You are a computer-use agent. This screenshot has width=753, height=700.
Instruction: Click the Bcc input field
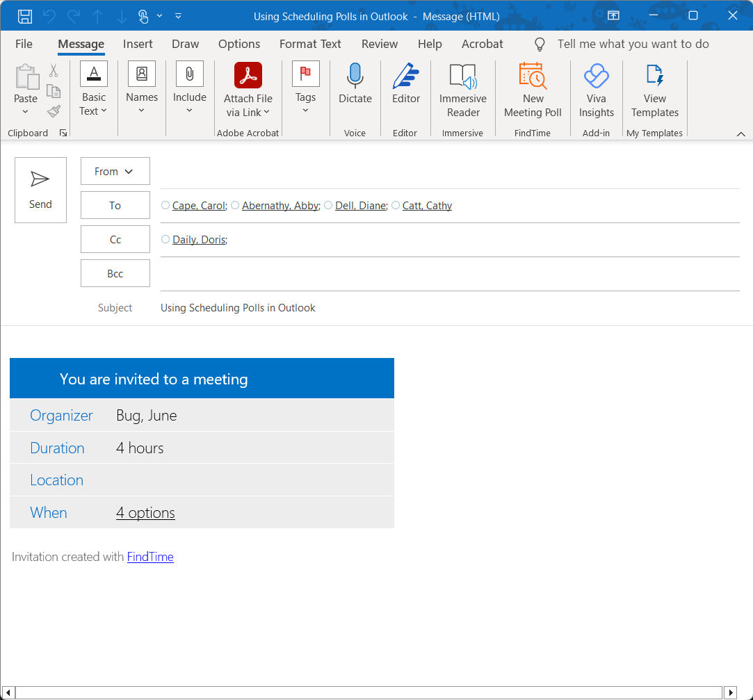(x=450, y=274)
